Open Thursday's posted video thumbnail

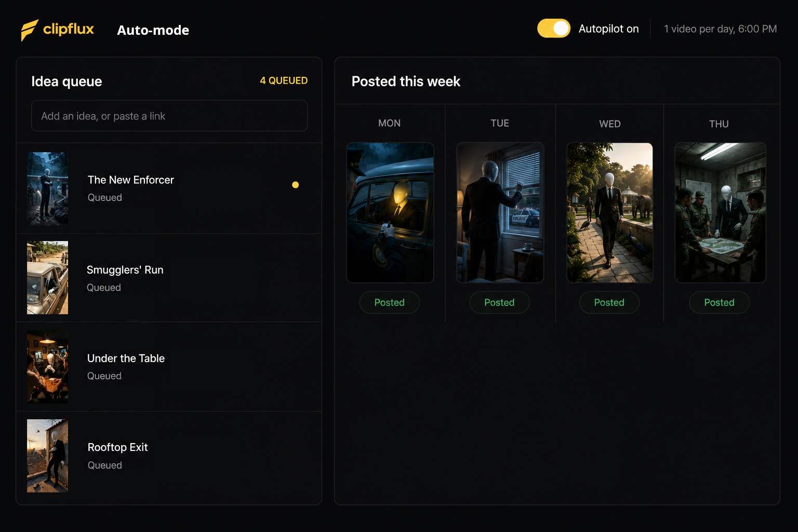tap(720, 212)
